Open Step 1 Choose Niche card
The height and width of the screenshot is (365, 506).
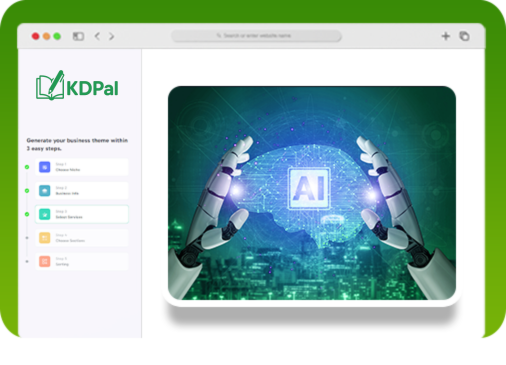tap(82, 167)
